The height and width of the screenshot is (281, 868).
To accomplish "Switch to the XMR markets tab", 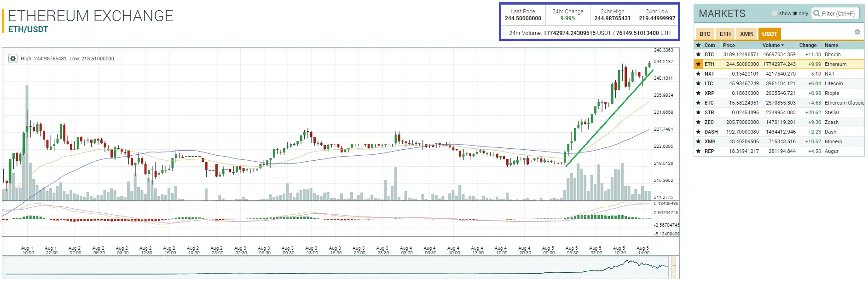I will click(746, 34).
